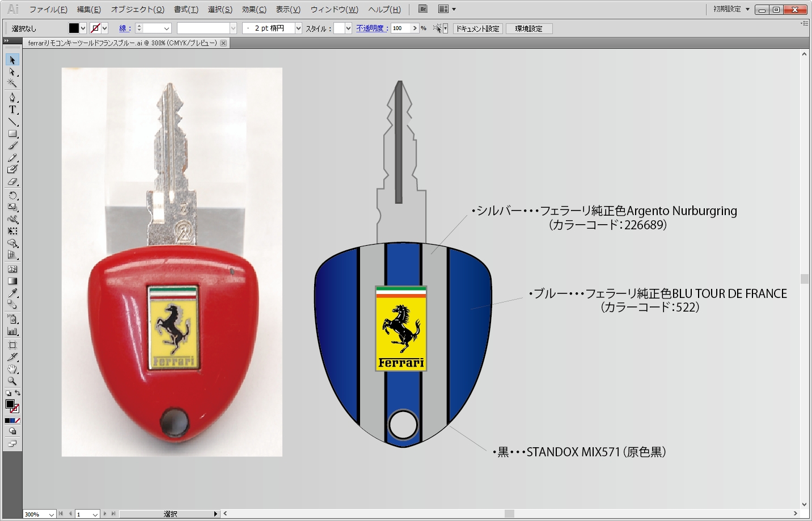812x521 pixels.
Task: Open the オブジェクト(O) menu
Action: [137, 10]
